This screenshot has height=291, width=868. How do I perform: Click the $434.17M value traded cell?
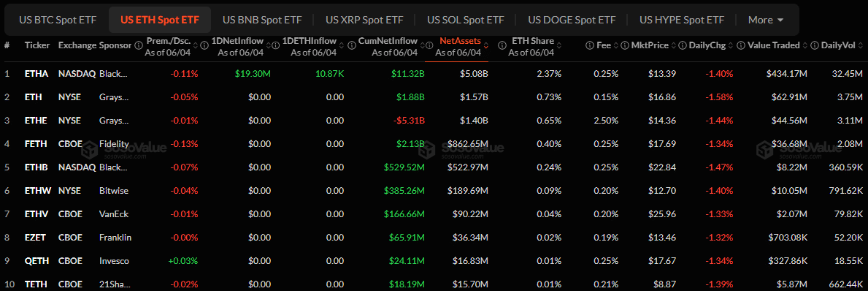coord(786,73)
